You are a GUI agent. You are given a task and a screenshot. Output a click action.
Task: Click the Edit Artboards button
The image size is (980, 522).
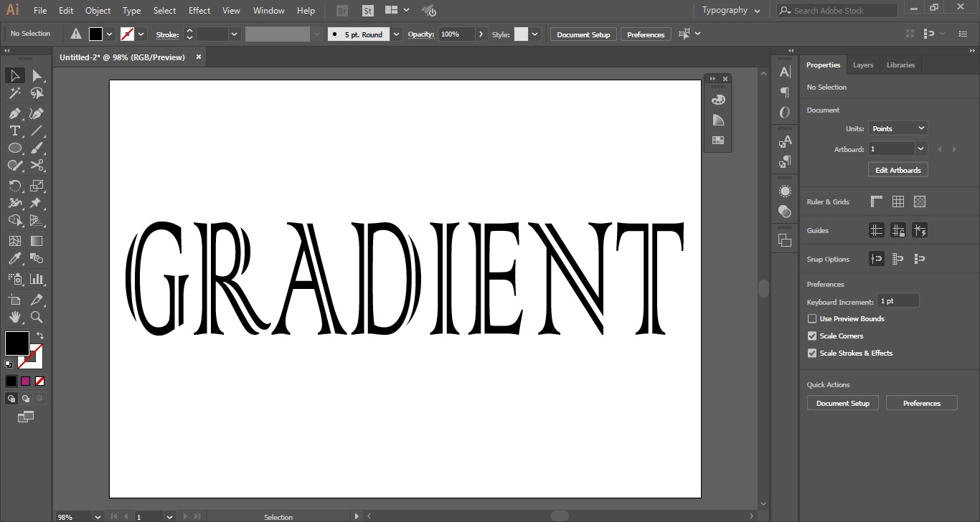pos(898,170)
